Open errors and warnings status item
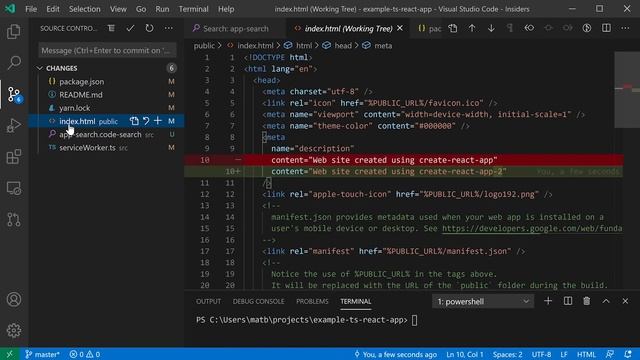Screen dimensions: 640x360 [85, 354]
